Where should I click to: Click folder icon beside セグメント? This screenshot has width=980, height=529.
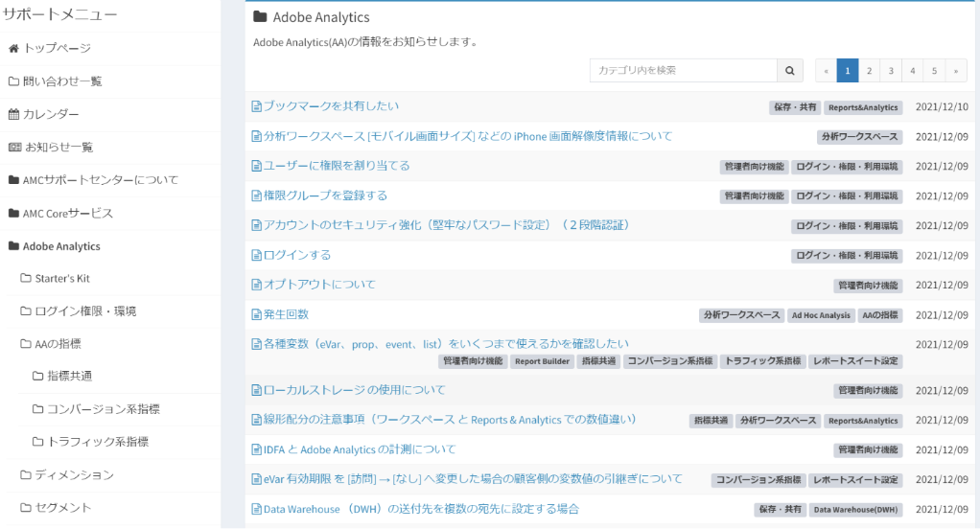pos(26,508)
